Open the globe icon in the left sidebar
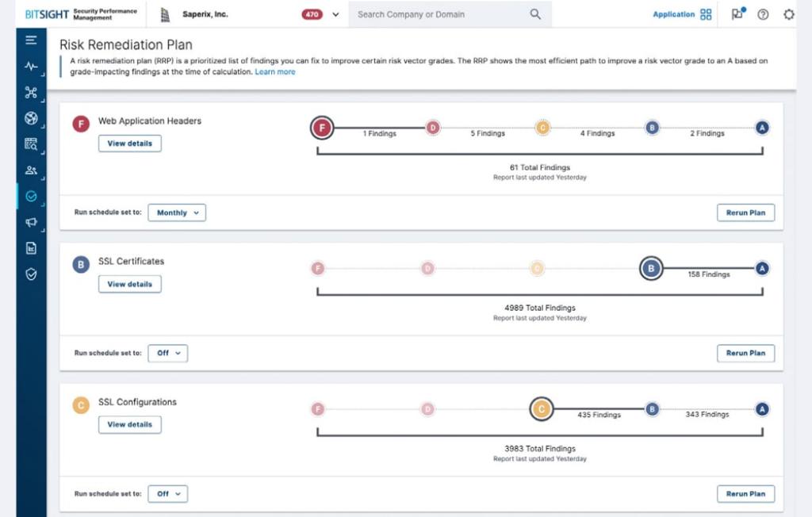The height and width of the screenshot is (517, 812). [30, 118]
